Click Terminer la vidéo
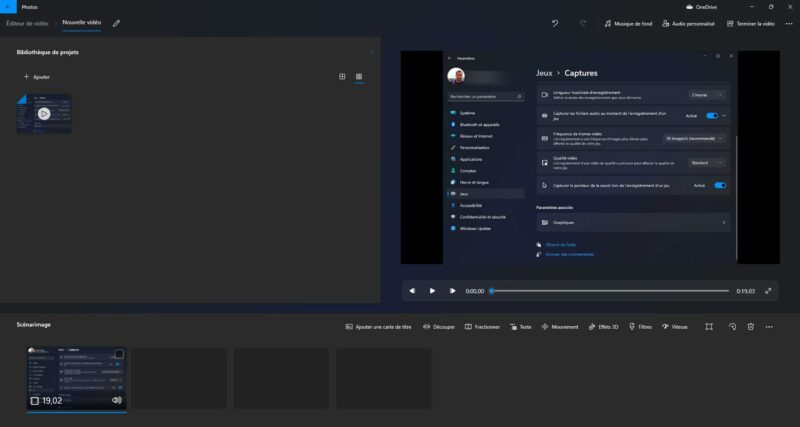800x427 pixels. (751, 23)
